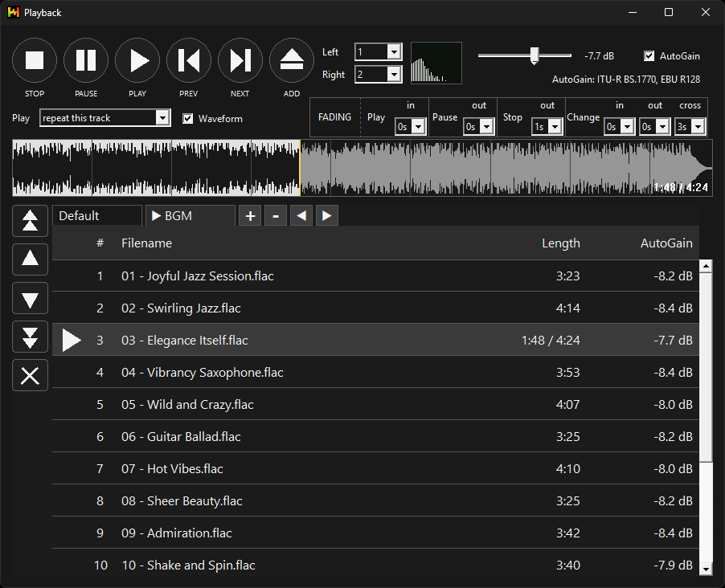Image resolution: width=725 pixels, height=588 pixels.
Task: Add a new playlist tab with plus
Action: [250, 216]
